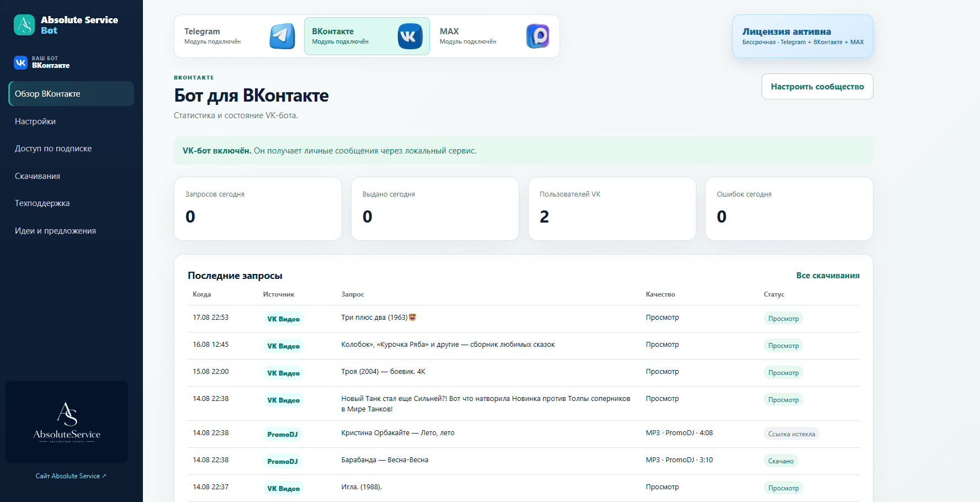980x502 pixels.
Task: Click request 'Троя (2004) — боевик. 4K'
Action: click(x=384, y=372)
